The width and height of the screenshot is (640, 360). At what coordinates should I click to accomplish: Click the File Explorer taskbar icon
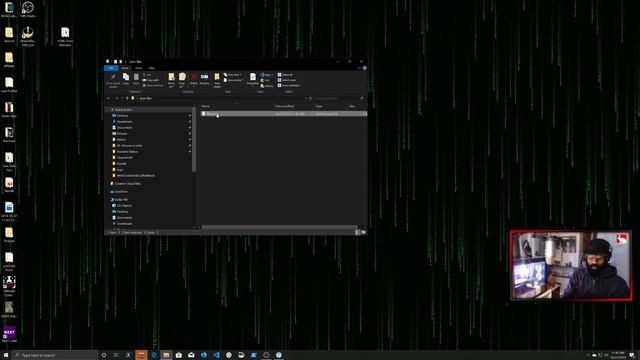pyautogui.click(x=166, y=355)
